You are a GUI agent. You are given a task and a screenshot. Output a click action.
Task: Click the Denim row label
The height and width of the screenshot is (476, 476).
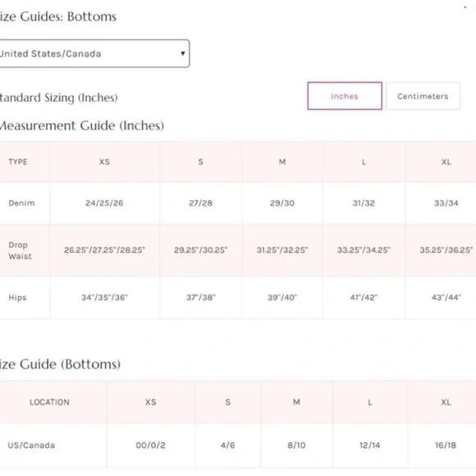tap(21, 203)
